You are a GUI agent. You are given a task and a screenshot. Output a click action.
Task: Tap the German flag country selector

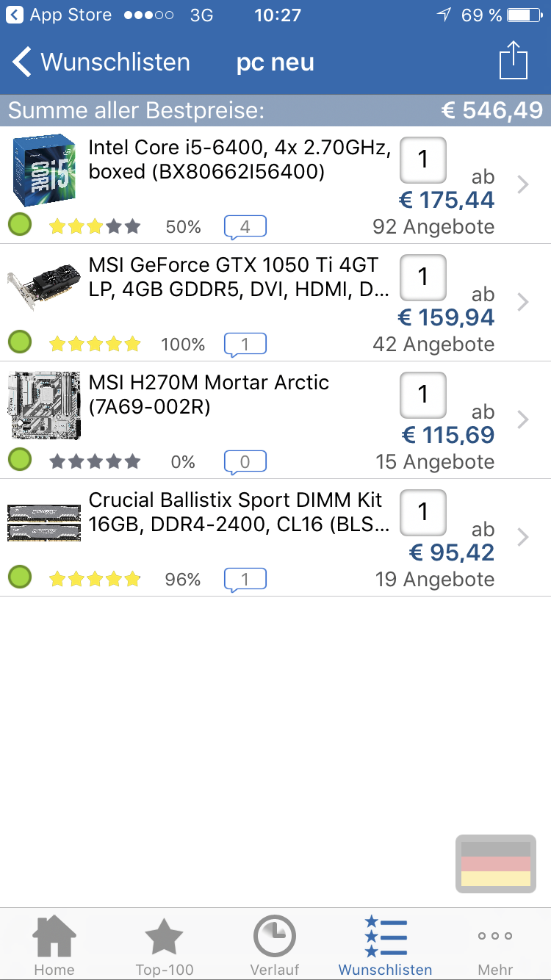point(496,864)
